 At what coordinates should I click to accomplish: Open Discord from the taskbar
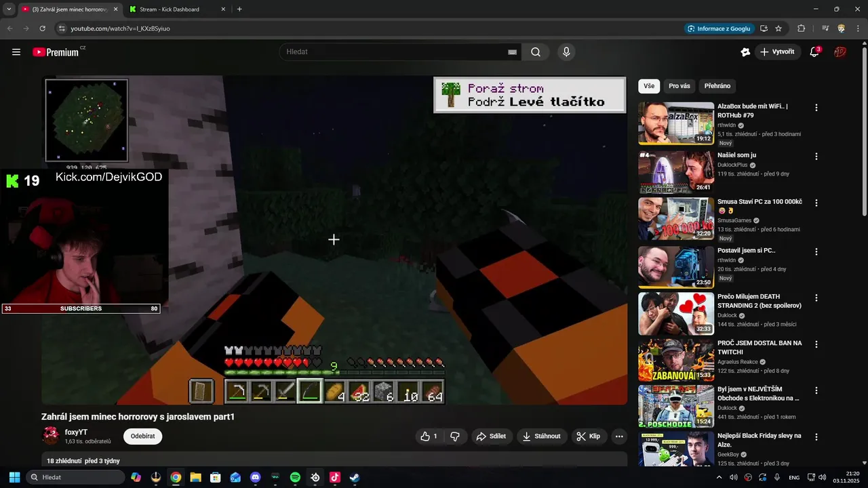click(255, 477)
